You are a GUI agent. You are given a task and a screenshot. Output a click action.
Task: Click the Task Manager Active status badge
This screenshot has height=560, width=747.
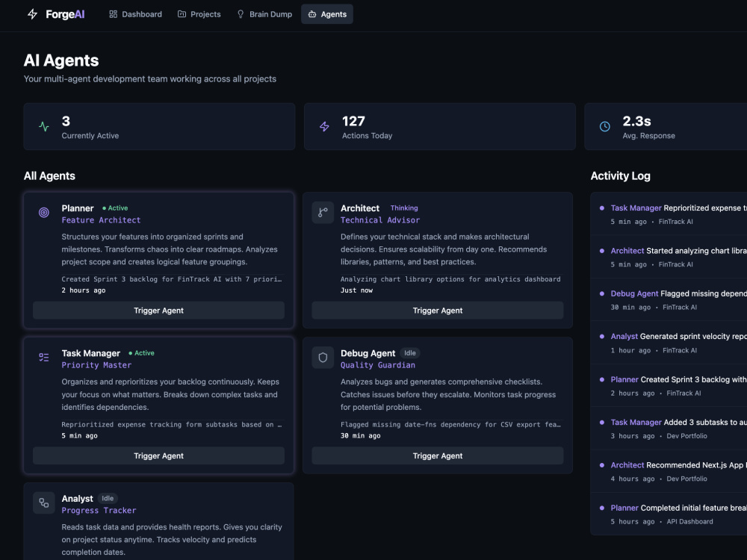(141, 353)
